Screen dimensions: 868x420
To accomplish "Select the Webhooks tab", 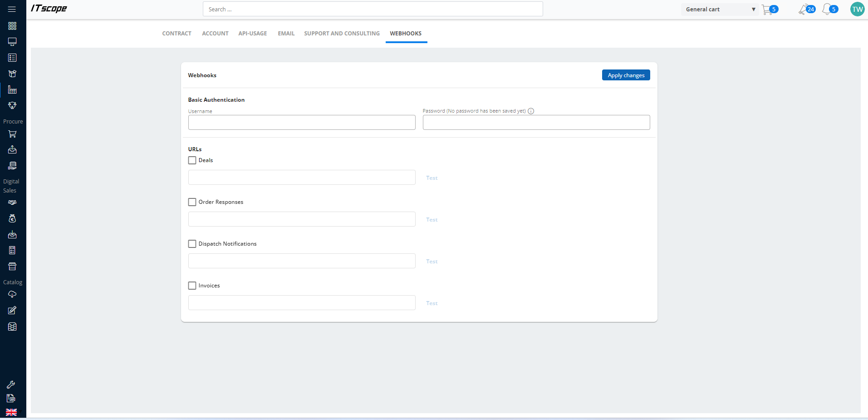I will click(406, 34).
